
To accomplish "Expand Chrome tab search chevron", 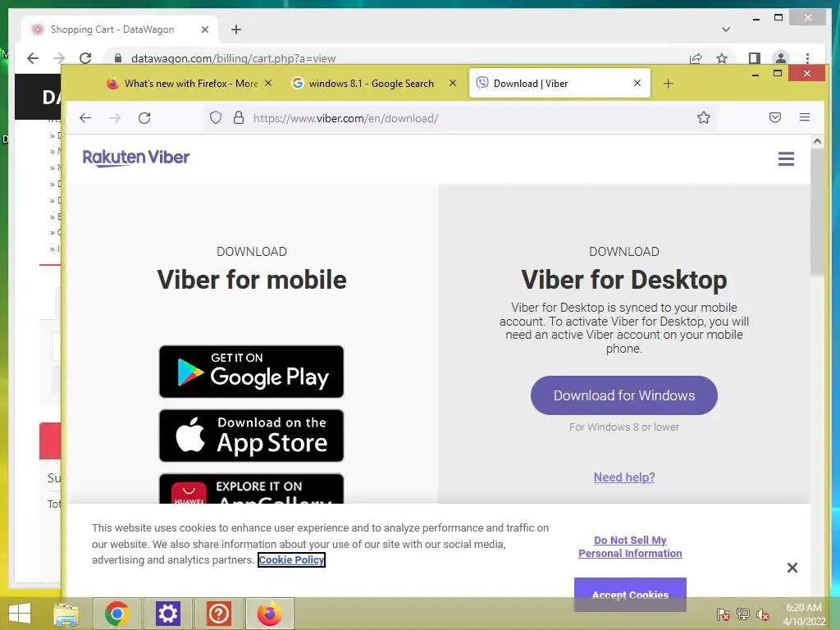I will pyautogui.click(x=726, y=30).
